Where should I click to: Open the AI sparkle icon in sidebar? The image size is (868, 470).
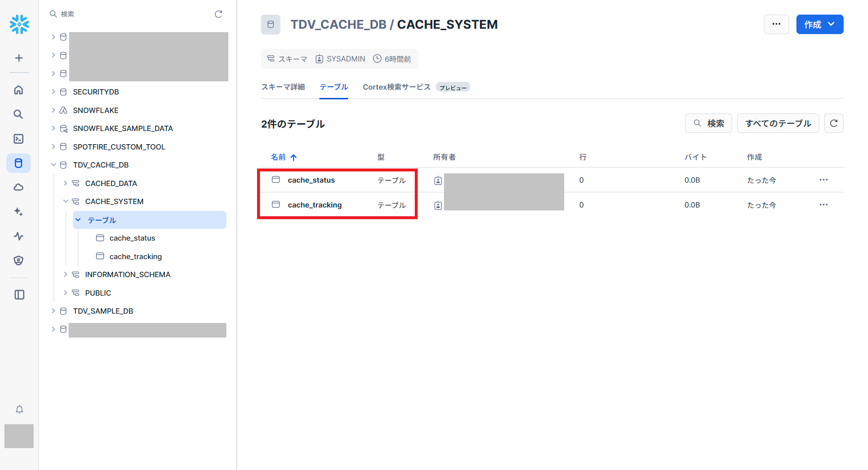(18, 212)
